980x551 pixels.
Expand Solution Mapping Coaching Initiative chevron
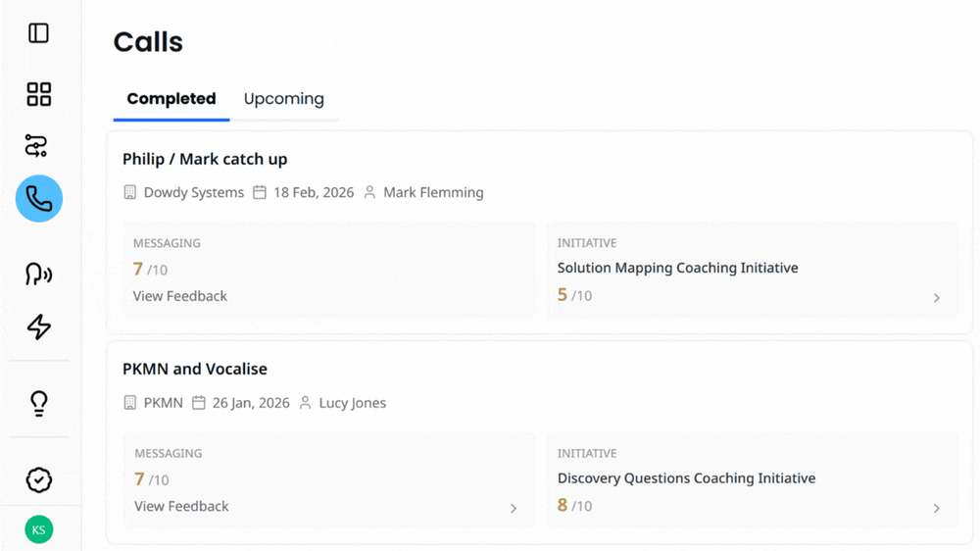(x=936, y=298)
